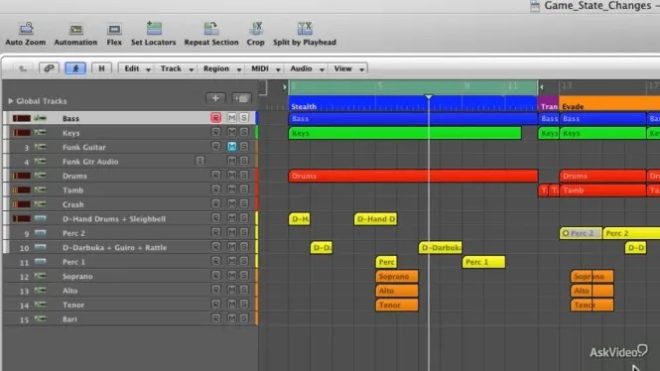Toggle the H hide view button

101,68
